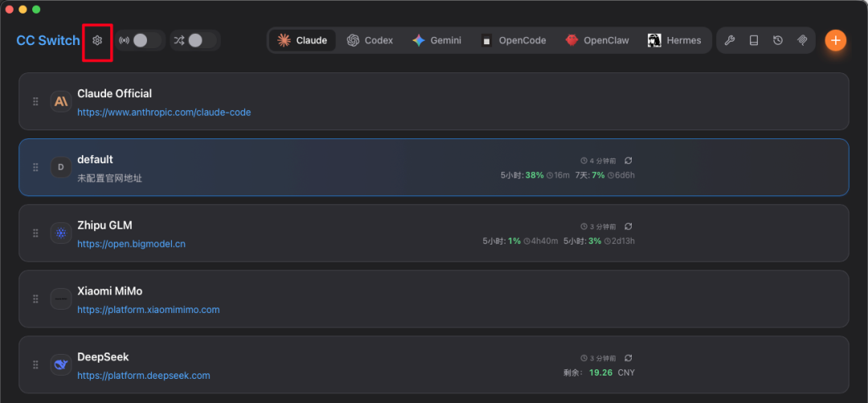Toggle the broadcast proxy switch
This screenshot has width=868, height=403.
point(141,40)
